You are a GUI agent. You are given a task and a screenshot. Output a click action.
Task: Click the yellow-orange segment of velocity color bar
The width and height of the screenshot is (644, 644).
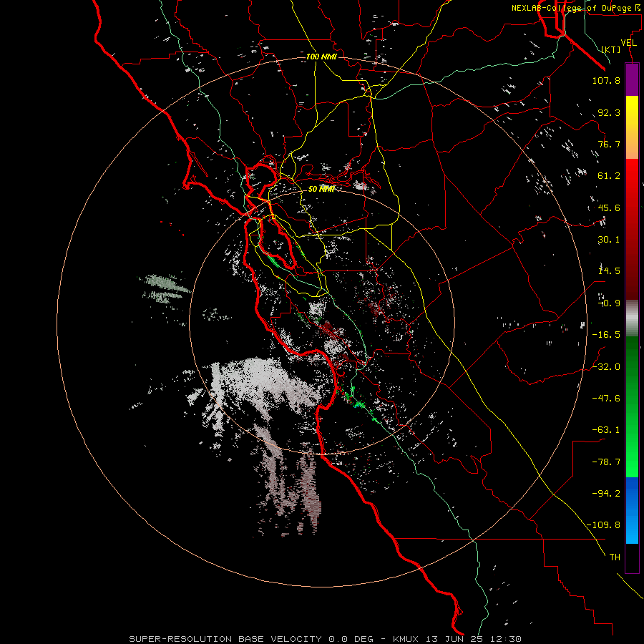coord(632,127)
